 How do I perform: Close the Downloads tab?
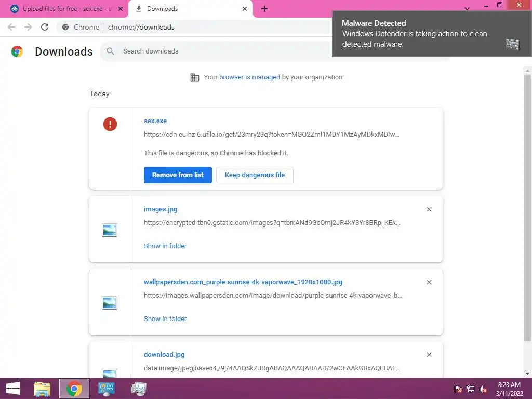tap(245, 9)
